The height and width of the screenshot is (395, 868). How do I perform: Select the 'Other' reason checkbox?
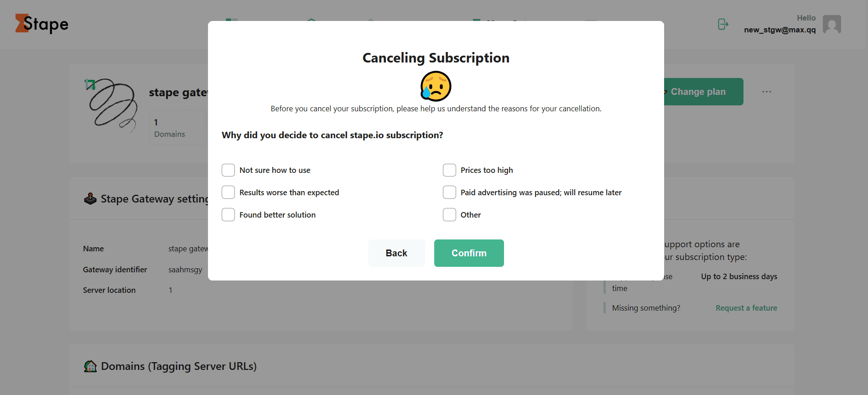[x=449, y=215]
